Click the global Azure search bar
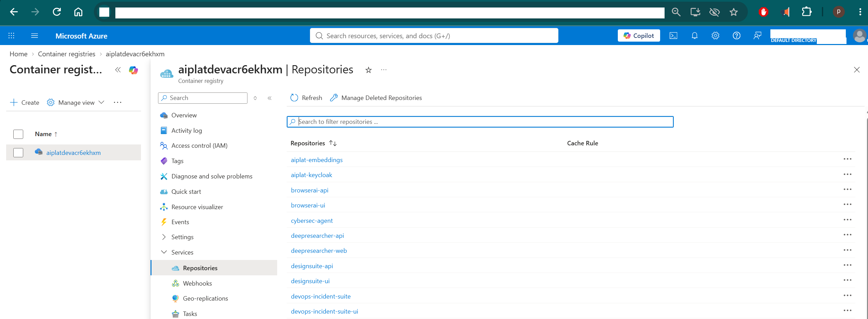The height and width of the screenshot is (319, 868). pyautogui.click(x=434, y=35)
